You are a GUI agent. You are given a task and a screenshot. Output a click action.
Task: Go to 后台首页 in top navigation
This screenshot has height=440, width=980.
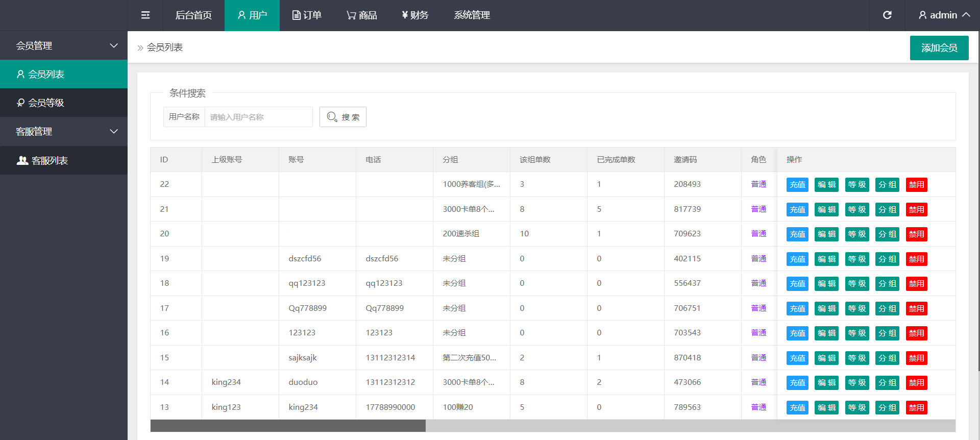tap(193, 15)
